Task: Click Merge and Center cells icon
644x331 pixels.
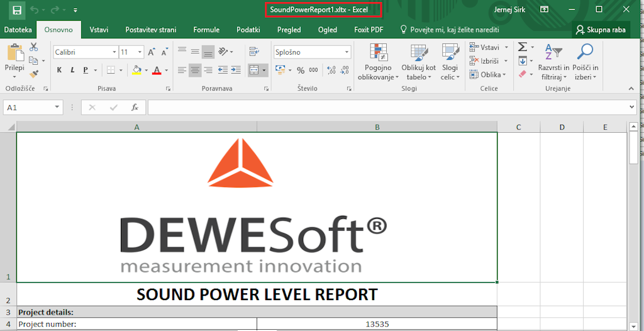Action: point(254,70)
